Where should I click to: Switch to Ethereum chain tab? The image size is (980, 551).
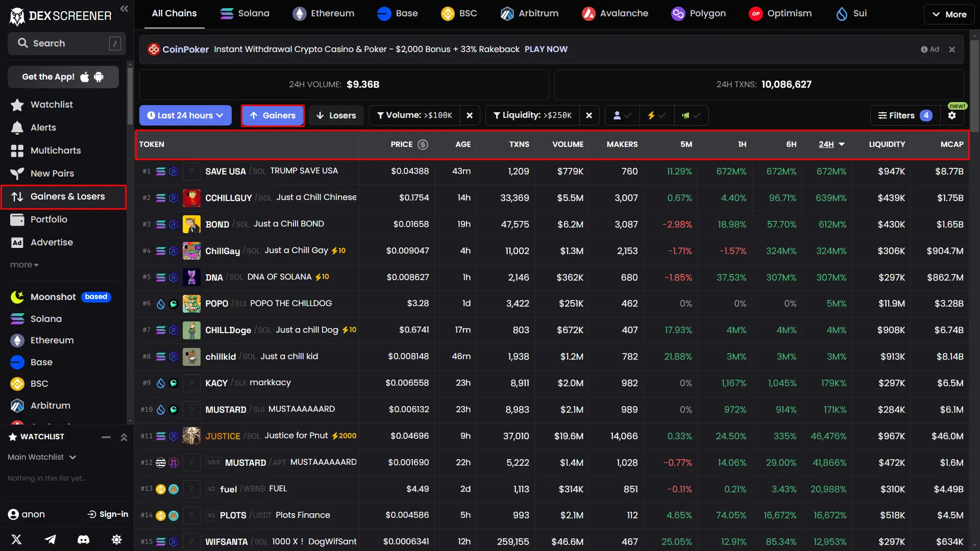click(323, 13)
